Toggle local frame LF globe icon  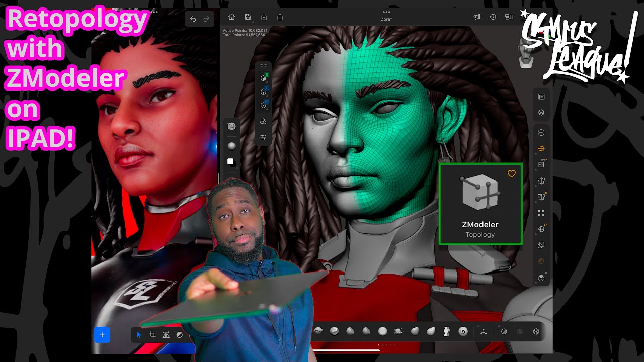tap(541, 229)
